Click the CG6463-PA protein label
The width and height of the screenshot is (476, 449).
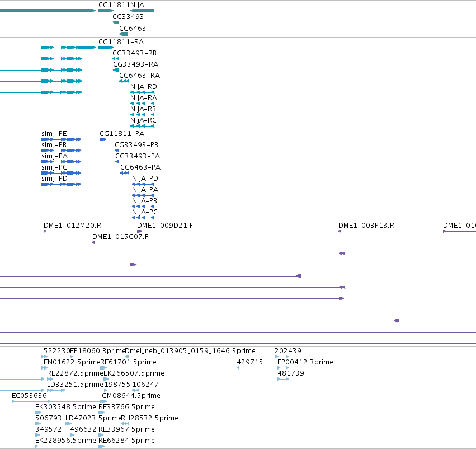click(140, 167)
